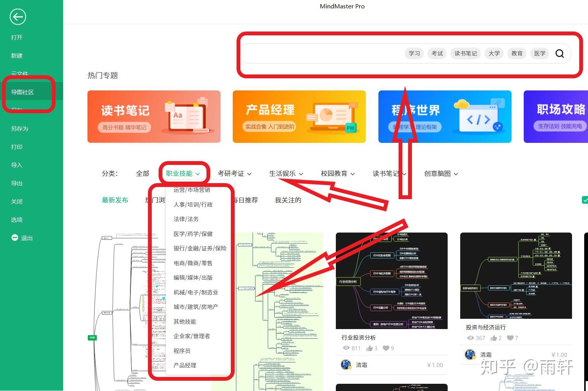The height and width of the screenshot is (391, 588).
Task: Expand the 考研考证 category dropdown
Action: point(235,174)
